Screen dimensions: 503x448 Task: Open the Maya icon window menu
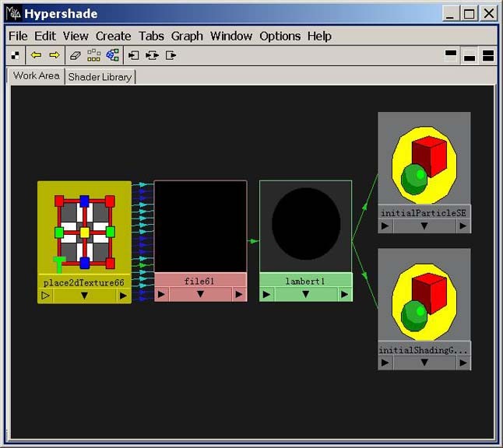click(x=13, y=13)
